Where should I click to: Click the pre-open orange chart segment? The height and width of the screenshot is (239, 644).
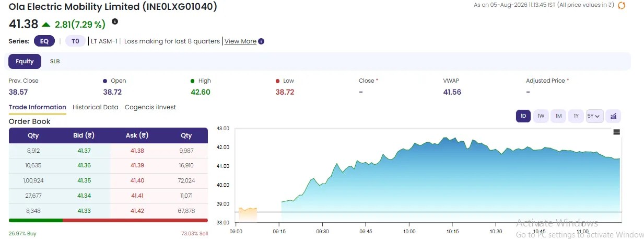[248, 215]
